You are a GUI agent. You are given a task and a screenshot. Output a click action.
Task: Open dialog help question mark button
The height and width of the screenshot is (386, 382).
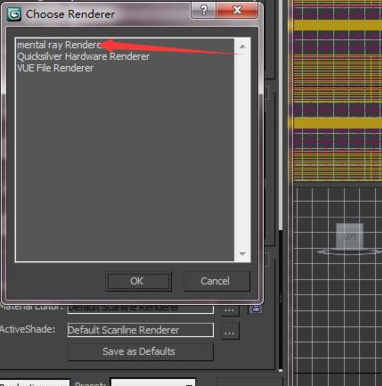[x=204, y=10]
